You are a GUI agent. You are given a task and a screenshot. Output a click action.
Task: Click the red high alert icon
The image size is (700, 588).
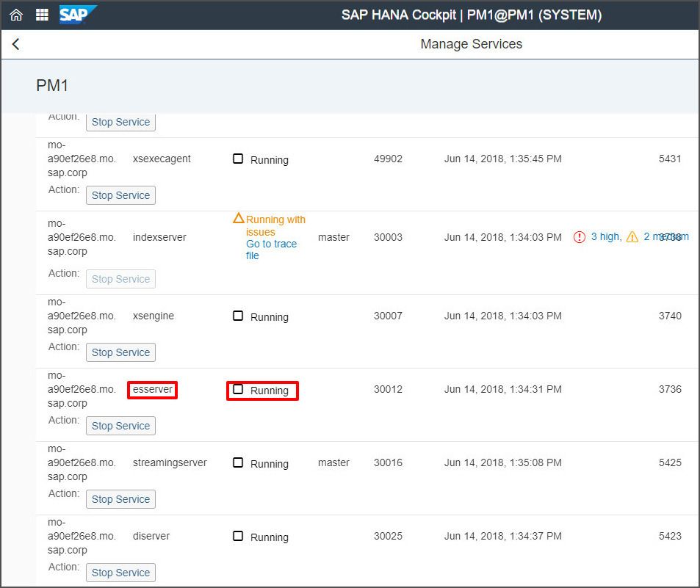point(580,237)
